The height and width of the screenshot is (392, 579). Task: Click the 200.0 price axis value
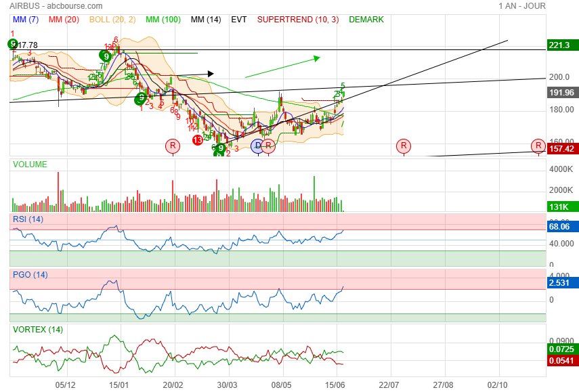click(559, 77)
